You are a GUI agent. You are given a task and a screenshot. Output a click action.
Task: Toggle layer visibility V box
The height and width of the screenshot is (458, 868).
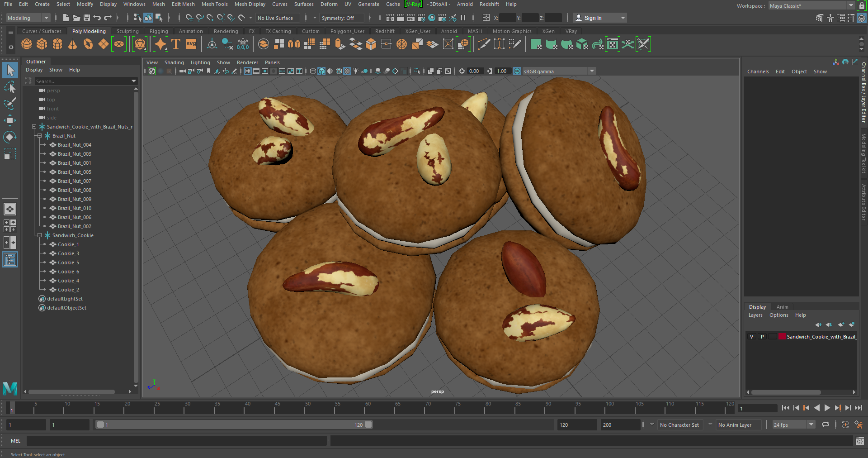point(751,337)
